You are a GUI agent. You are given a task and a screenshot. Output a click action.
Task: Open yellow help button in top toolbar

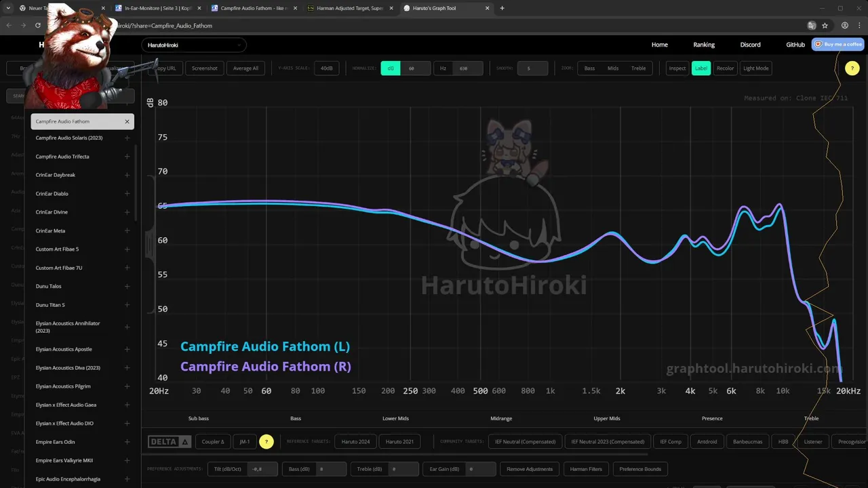point(852,68)
